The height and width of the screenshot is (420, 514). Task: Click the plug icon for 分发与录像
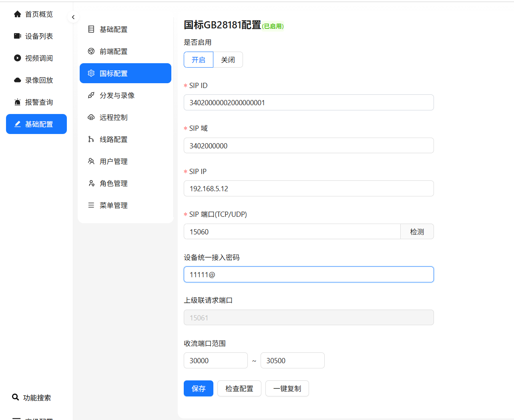click(91, 95)
